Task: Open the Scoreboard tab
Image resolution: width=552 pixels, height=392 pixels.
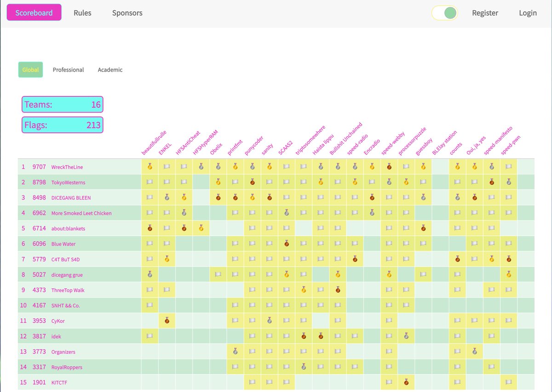Action: pos(34,13)
